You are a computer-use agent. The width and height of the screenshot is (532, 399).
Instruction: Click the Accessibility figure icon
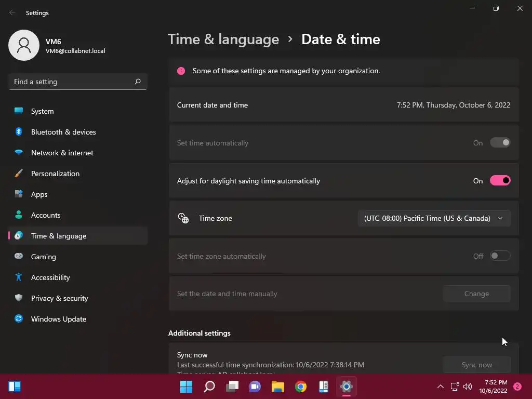pyautogui.click(x=19, y=277)
